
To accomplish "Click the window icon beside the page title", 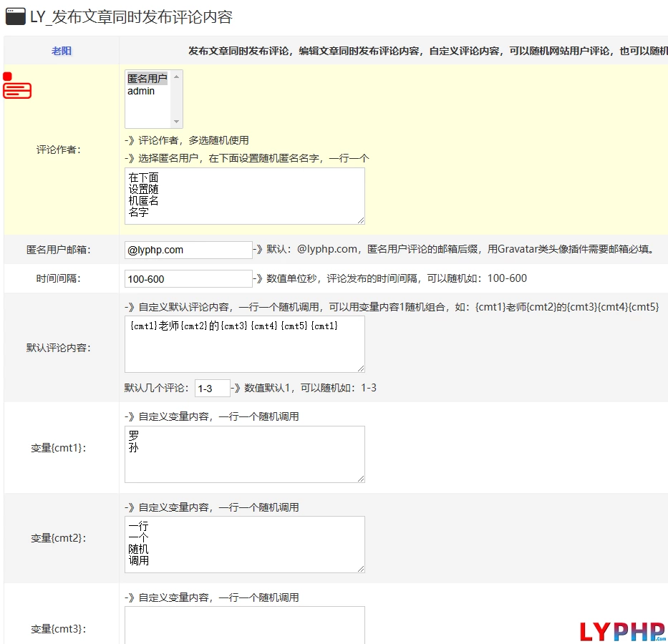I will [15, 16].
